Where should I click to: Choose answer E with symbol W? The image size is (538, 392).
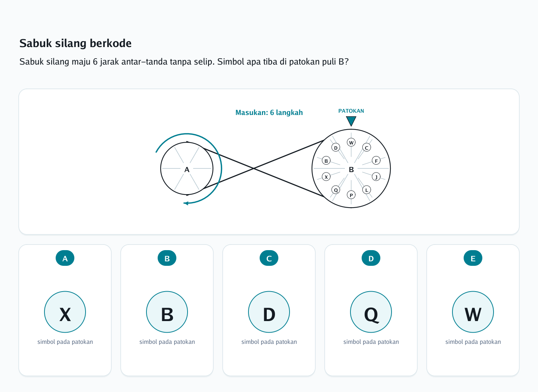pos(473,310)
